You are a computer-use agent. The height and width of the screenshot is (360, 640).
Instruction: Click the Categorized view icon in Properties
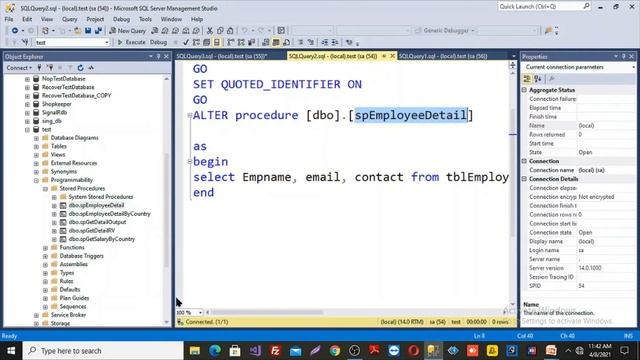click(527, 79)
